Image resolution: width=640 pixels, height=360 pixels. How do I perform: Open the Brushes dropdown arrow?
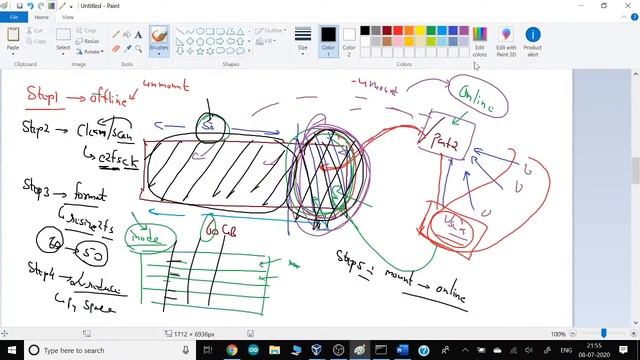[159, 54]
